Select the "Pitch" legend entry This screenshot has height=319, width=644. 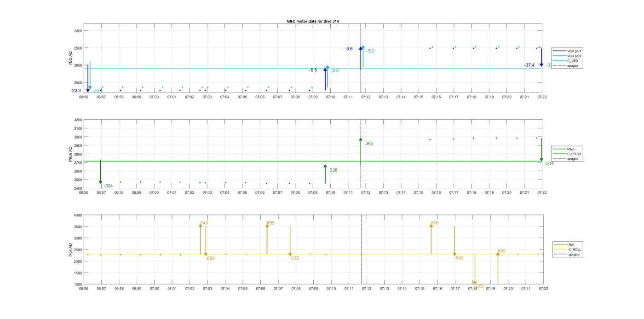point(568,149)
